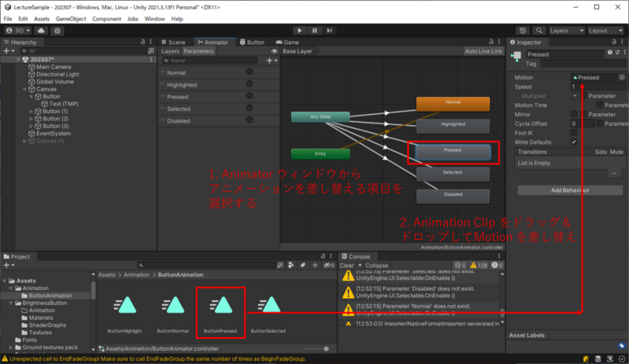Viewport: 629px width, 364px height.
Task: Toggle the Animator eye visibility icon
Action: [x=274, y=51]
